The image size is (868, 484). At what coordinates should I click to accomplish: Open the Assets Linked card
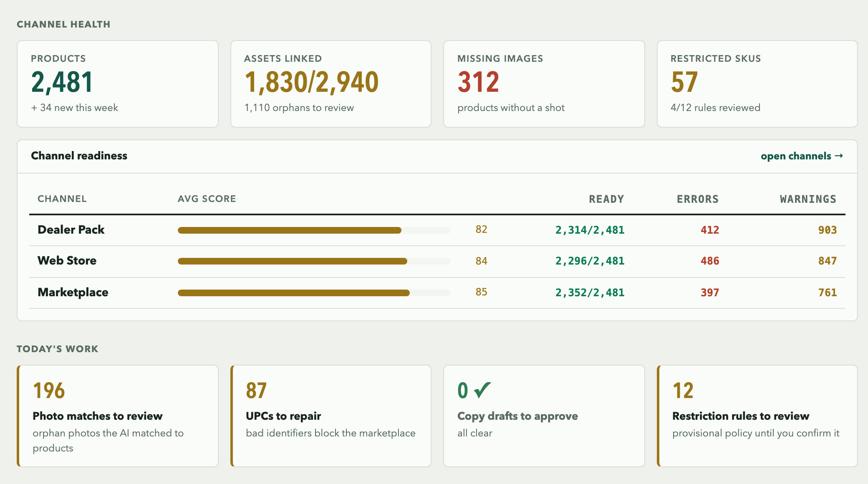tap(331, 84)
